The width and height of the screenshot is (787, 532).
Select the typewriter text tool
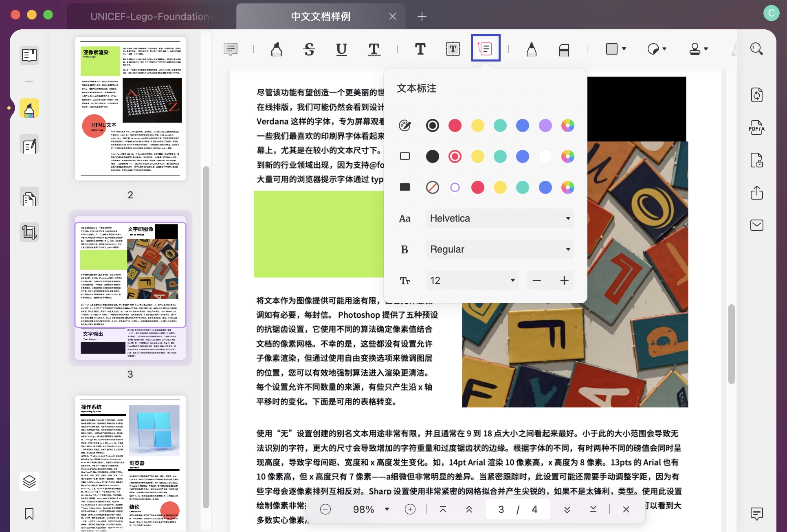(x=420, y=49)
